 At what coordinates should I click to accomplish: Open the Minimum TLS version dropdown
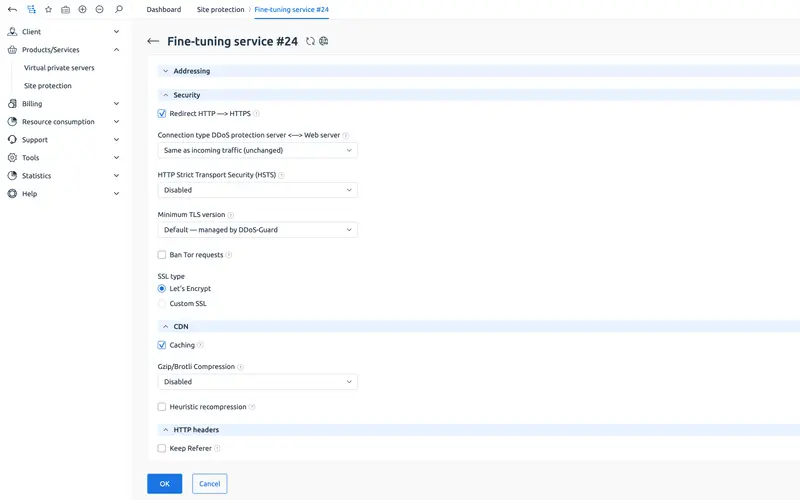258,230
